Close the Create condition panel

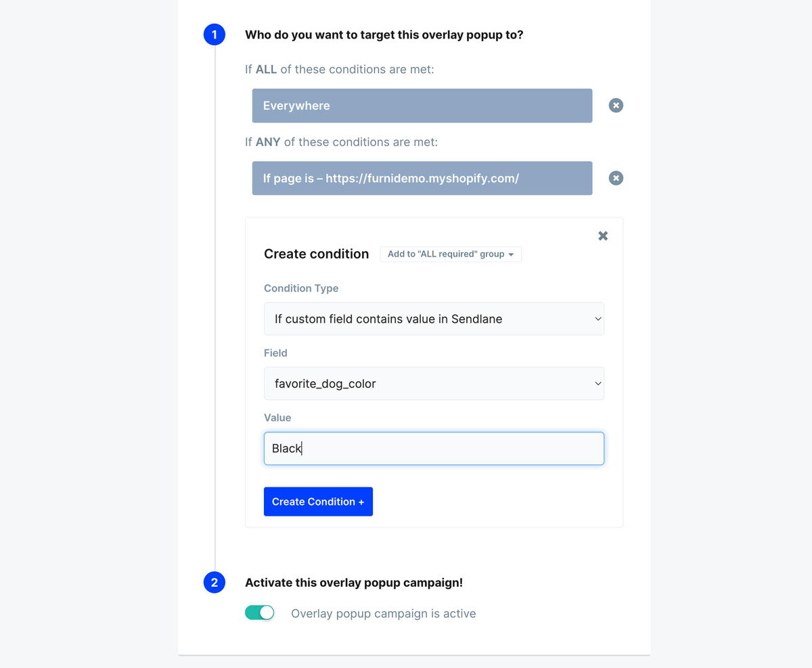tap(603, 236)
